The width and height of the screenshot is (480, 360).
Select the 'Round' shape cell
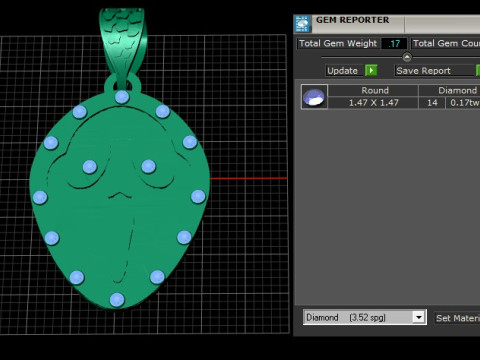pyautogui.click(x=373, y=90)
